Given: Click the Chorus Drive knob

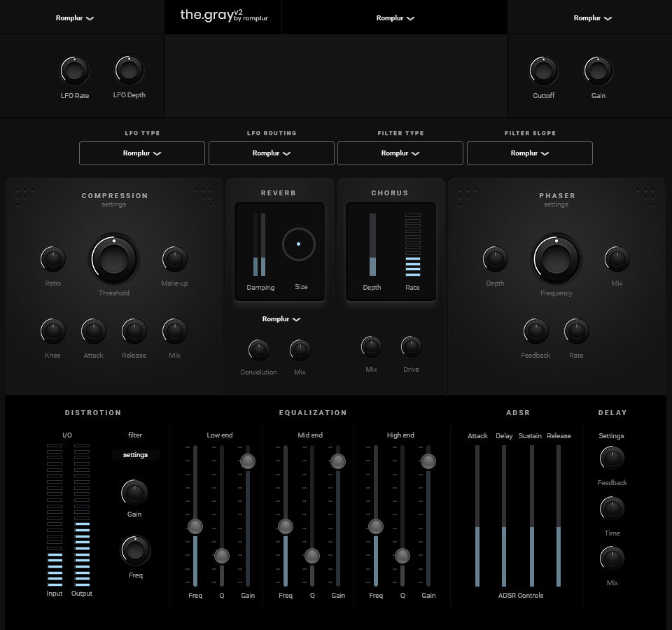Looking at the screenshot, I should tap(411, 346).
